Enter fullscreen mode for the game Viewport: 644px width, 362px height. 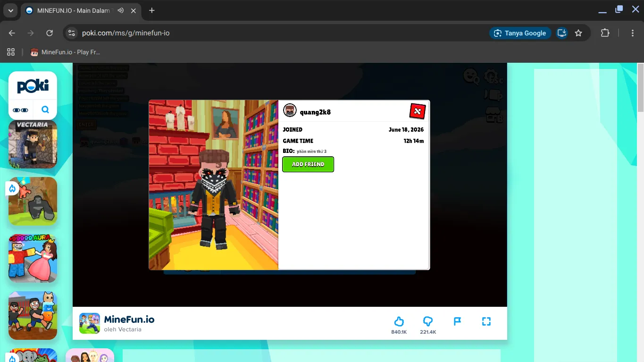coord(486,322)
